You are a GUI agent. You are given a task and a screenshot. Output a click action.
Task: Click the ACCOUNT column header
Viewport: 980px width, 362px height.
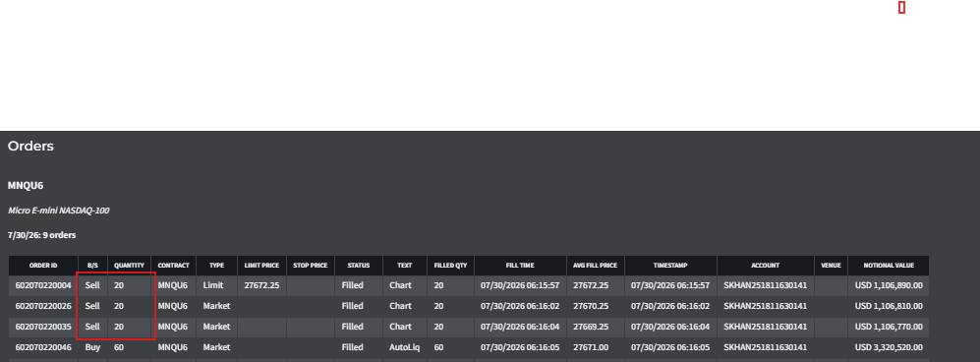[x=766, y=266]
